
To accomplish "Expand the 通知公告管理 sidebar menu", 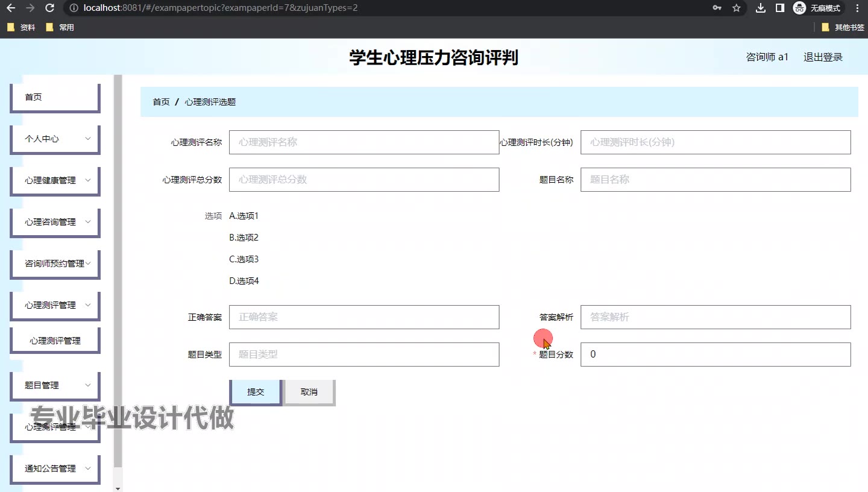I will (55, 468).
